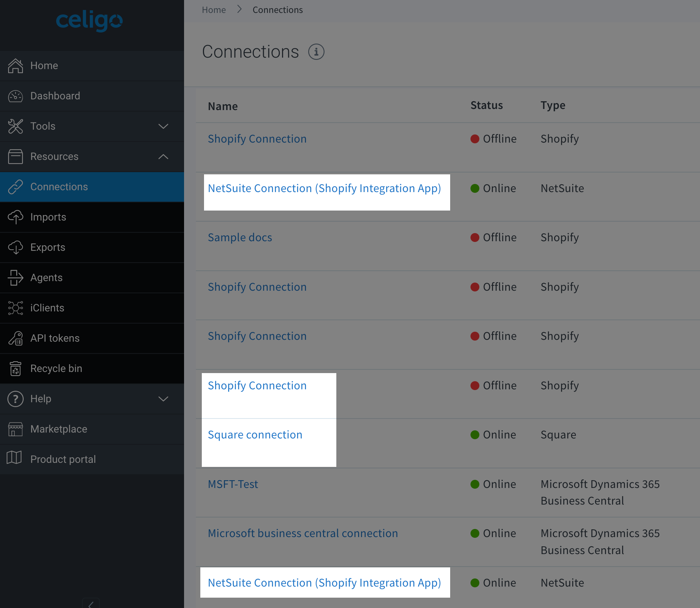The image size is (700, 608).
Task: Open the first Shopify Connection in the list
Action: click(x=257, y=139)
